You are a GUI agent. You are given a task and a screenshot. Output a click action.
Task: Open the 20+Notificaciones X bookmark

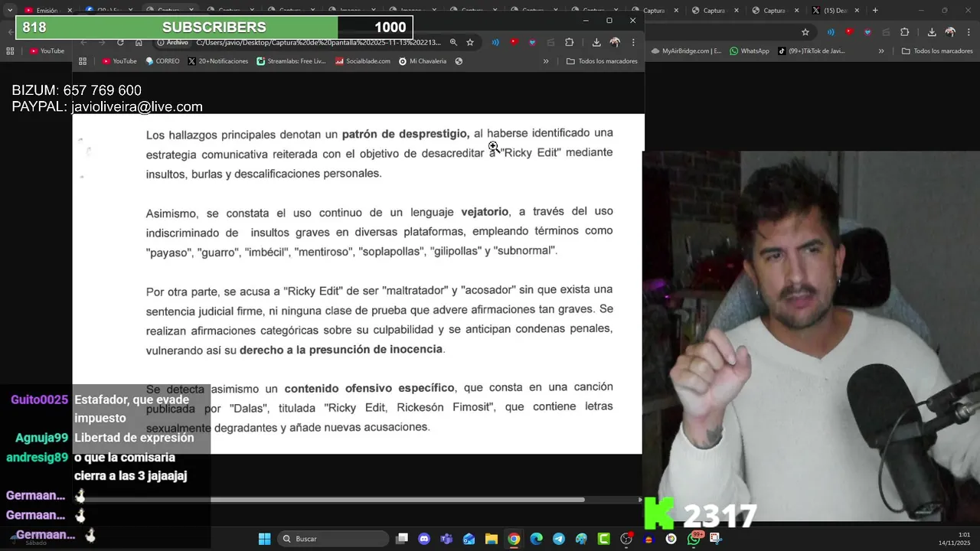pos(218,61)
